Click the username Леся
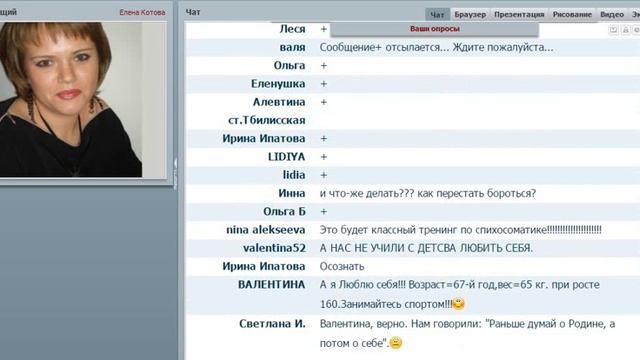 (x=292, y=29)
